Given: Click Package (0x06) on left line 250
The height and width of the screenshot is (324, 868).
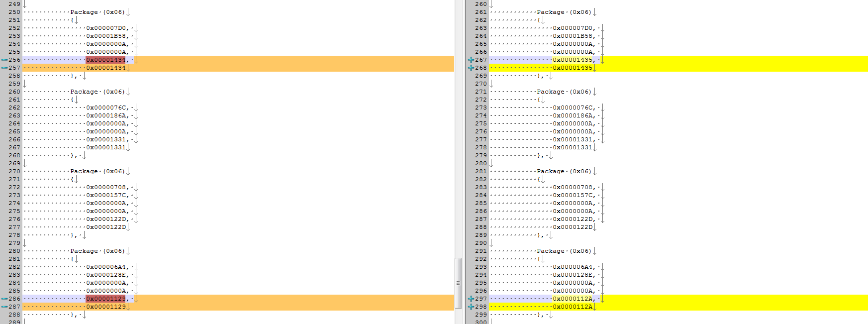Looking at the screenshot, I should pyautogui.click(x=97, y=12).
